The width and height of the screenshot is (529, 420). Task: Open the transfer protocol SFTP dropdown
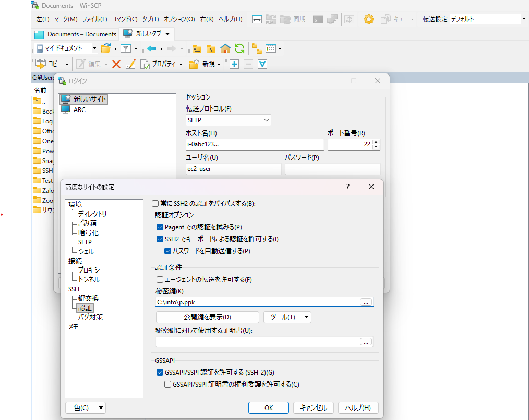(x=229, y=120)
